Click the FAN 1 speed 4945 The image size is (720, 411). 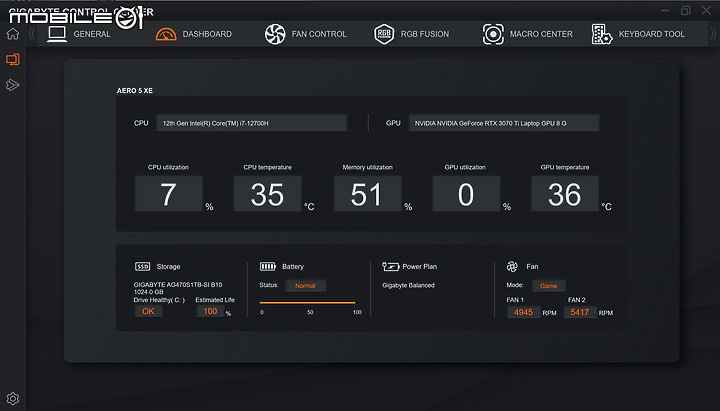point(523,312)
